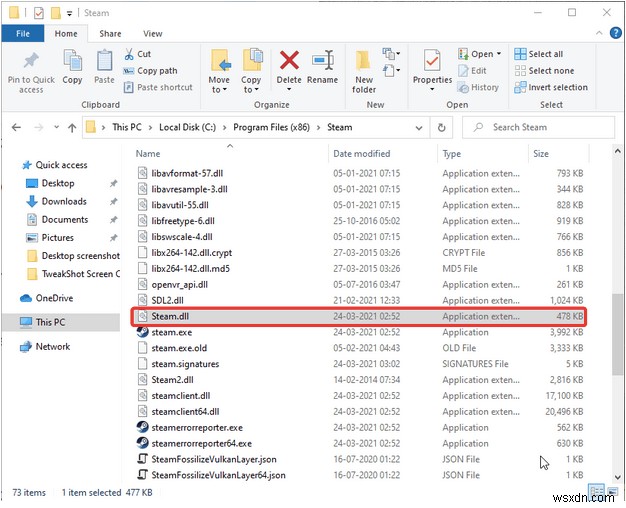Click the Paste clipboard icon

[x=104, y=60]
